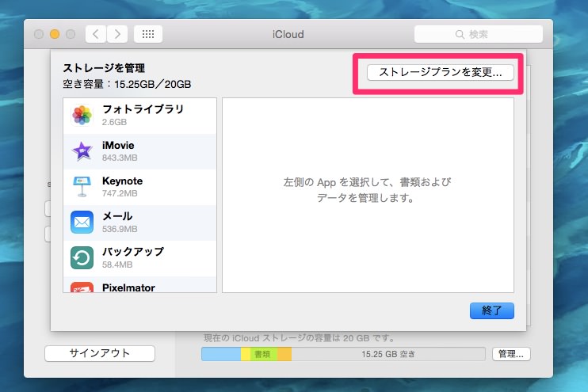588x392 pixels.
Task: Select the バックアップ row label
Action: coord(133,252)
